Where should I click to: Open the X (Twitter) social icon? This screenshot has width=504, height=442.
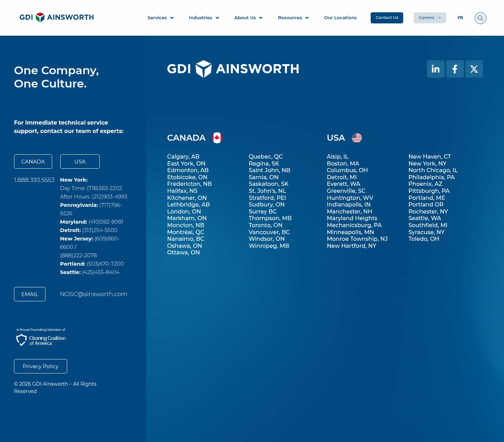click(474, 69)
